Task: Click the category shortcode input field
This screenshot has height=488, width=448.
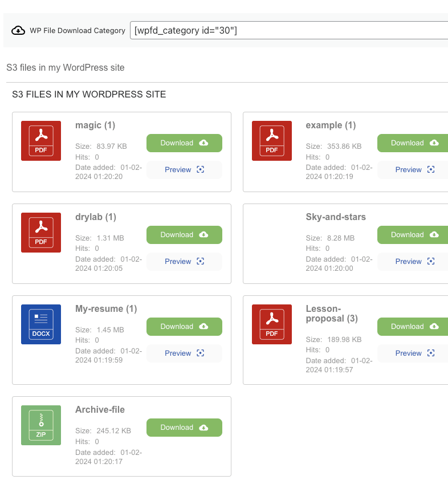Action: pyautogui.click(x=288, y=30)
